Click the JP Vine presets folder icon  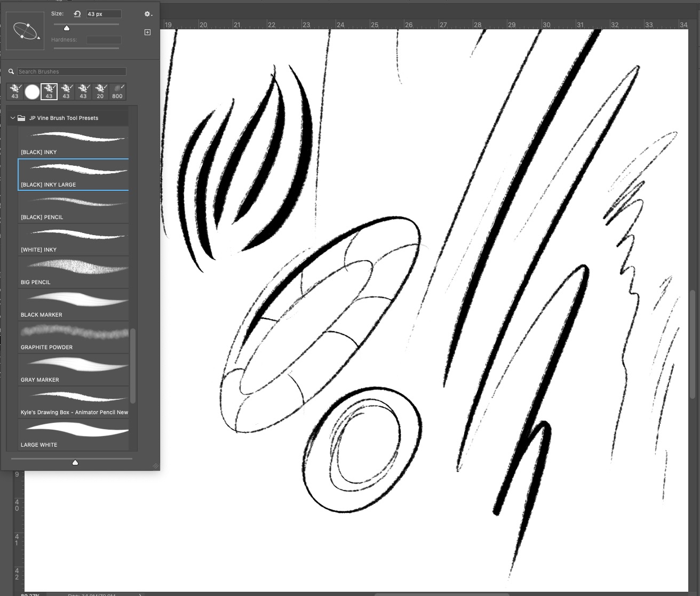pyautogui.click(x=21, y=118)
